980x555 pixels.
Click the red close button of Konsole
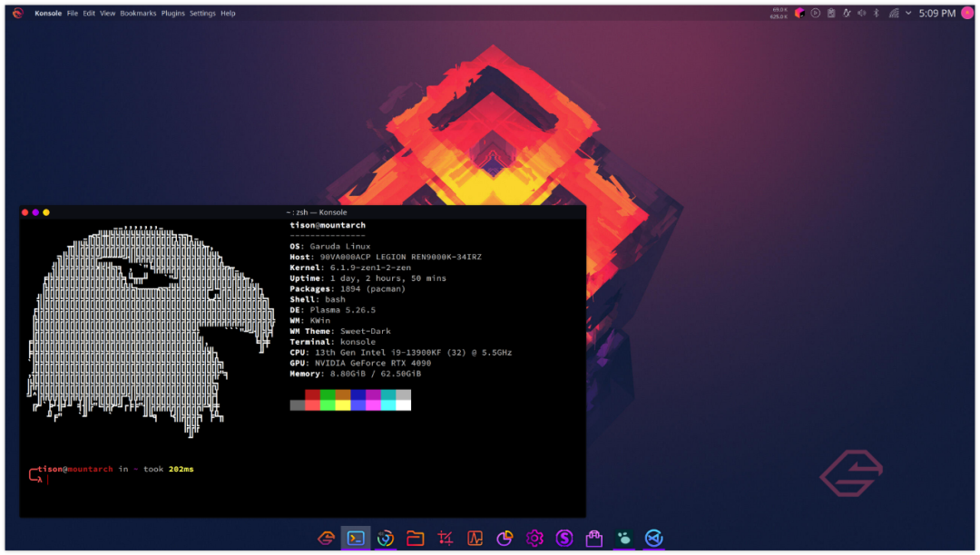click(25, 212)
